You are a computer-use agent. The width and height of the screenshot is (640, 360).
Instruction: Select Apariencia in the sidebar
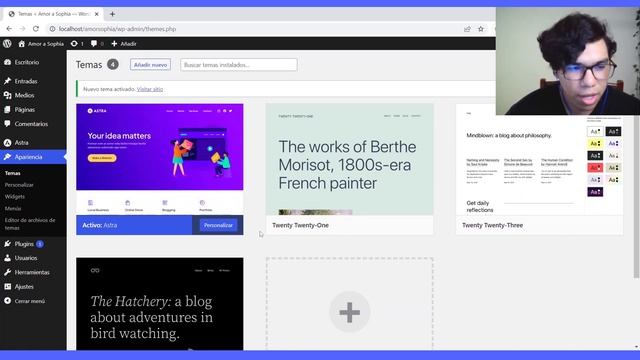(33, 157)
